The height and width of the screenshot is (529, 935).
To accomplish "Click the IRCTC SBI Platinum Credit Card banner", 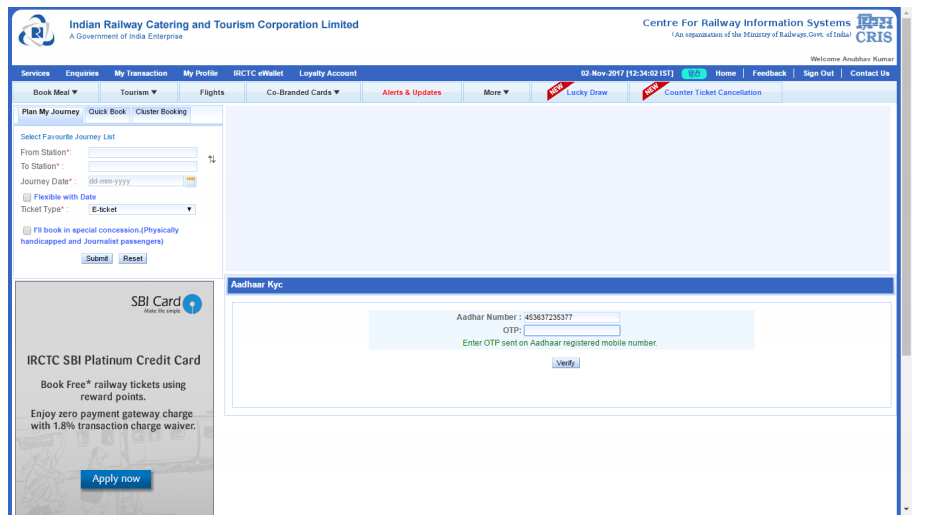I will click(114, 398).
